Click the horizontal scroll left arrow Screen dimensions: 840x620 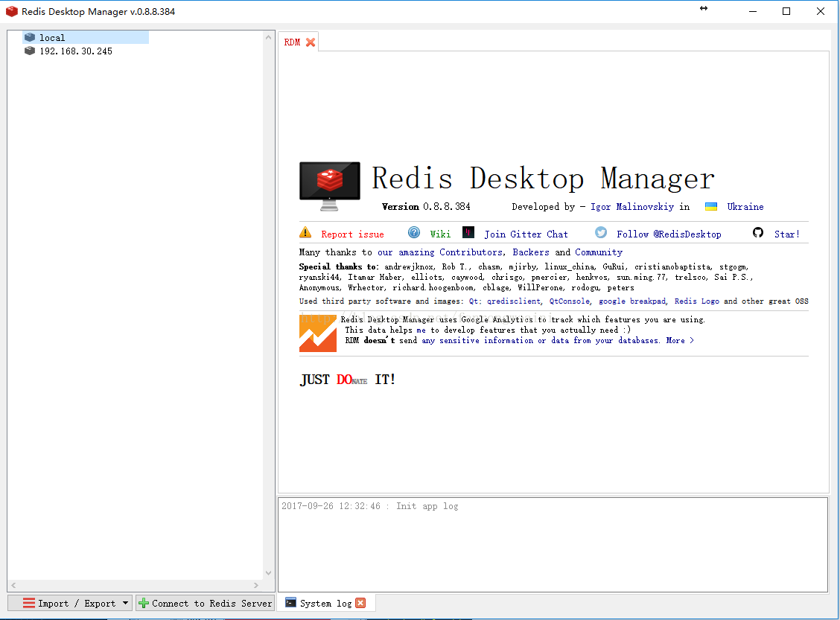(13, 585)
